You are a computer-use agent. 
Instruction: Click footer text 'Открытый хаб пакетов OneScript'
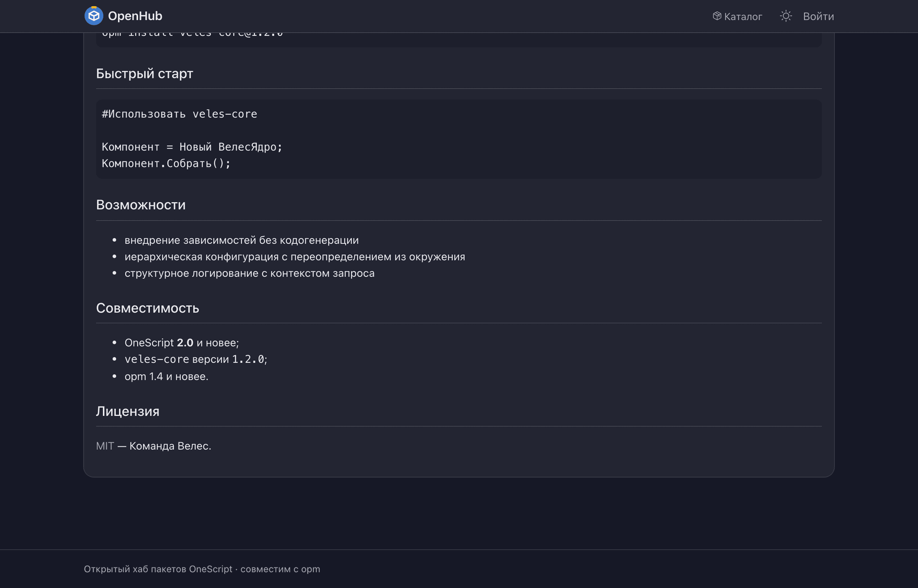(158, 569)
